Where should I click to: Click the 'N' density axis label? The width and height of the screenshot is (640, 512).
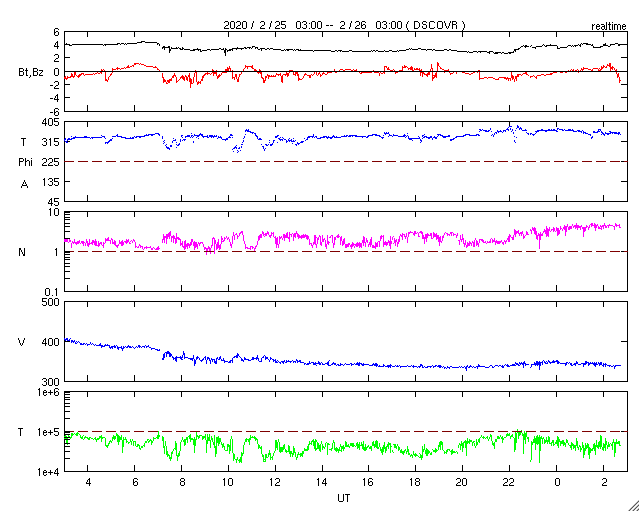(x=22, y=252)
